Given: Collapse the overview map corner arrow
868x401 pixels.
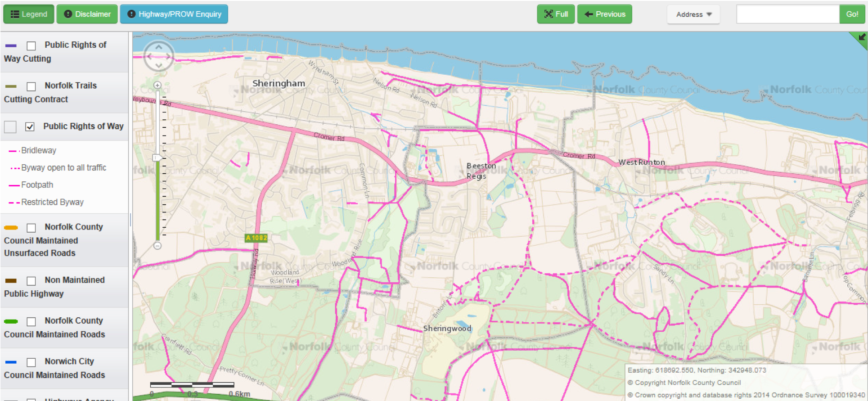Looking at the screenshot, I should pos(861,38).
